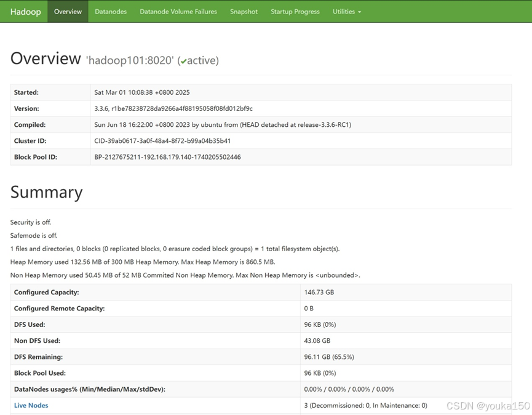Select the Cluster ID value CID-39ab0617
The image size is (532, 415).
click(x=162, y=141)
